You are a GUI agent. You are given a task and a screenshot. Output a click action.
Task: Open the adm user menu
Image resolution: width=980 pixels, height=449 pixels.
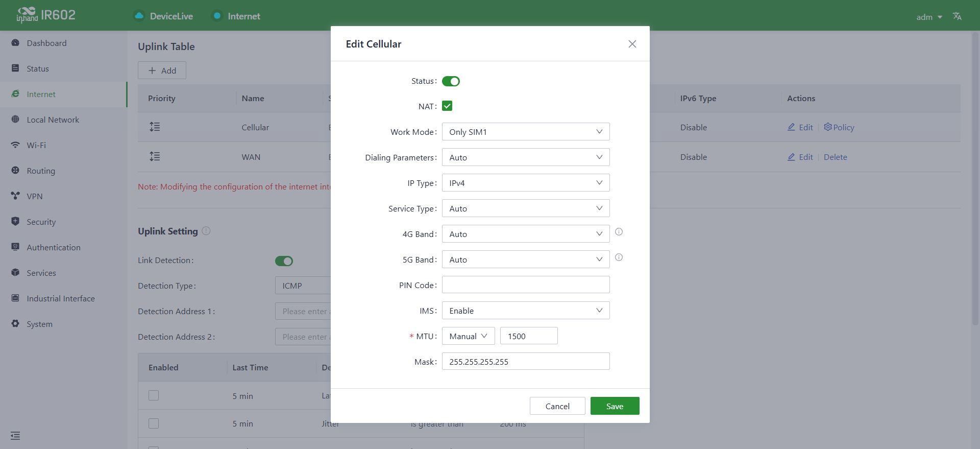click(x=929, y=17)
